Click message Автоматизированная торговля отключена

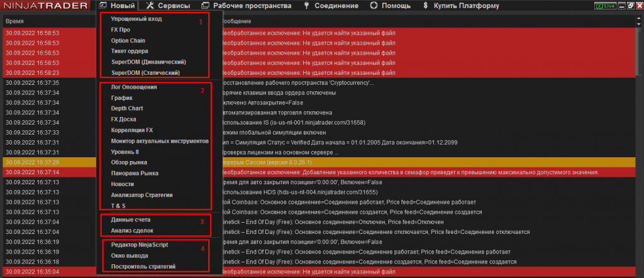[x=277, y=113]
